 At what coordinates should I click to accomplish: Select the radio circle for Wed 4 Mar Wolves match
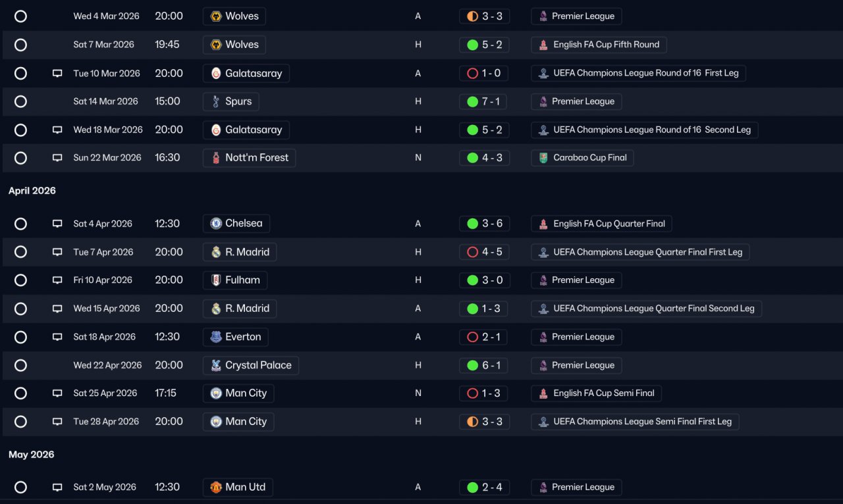20,16
